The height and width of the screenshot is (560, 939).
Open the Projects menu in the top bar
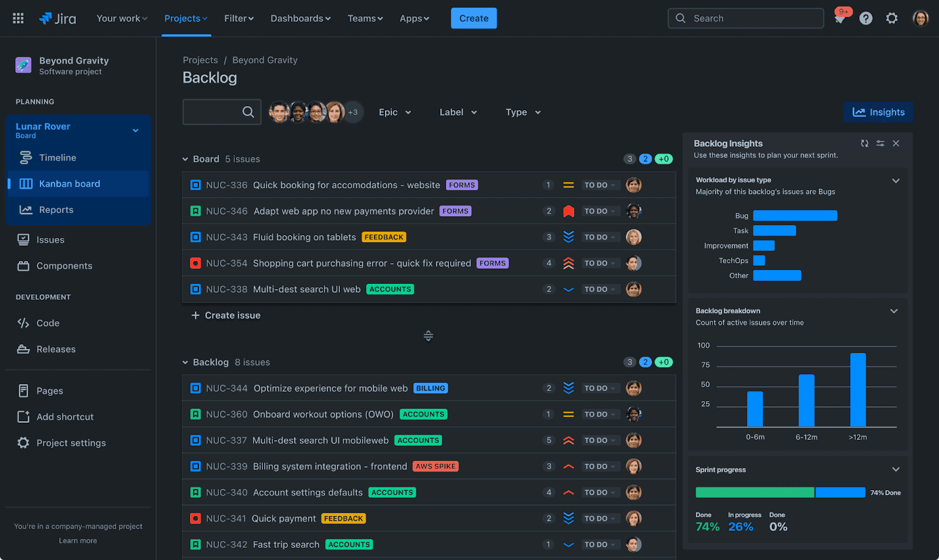[185, 18]
